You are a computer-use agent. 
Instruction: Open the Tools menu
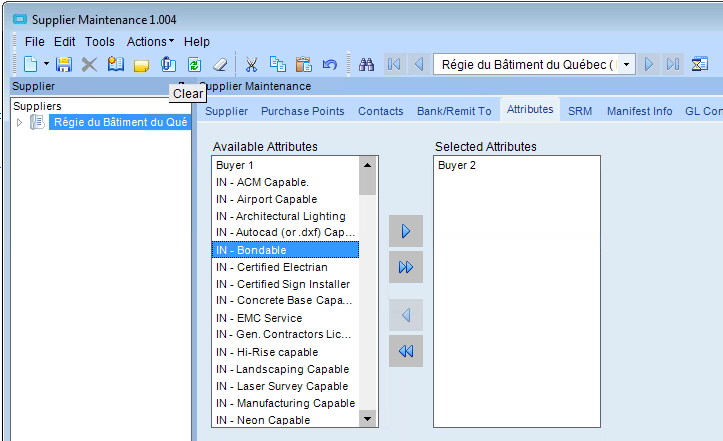click(100, 42)
